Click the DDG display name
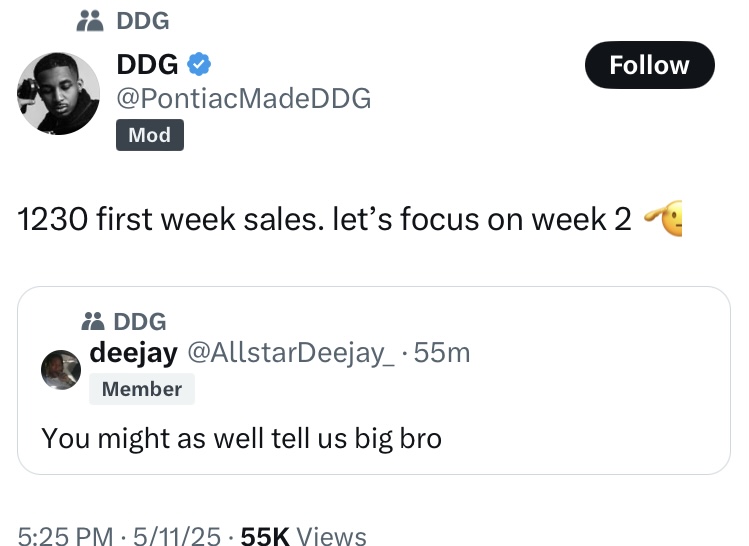749x546 pixels. tap(147, 65)
